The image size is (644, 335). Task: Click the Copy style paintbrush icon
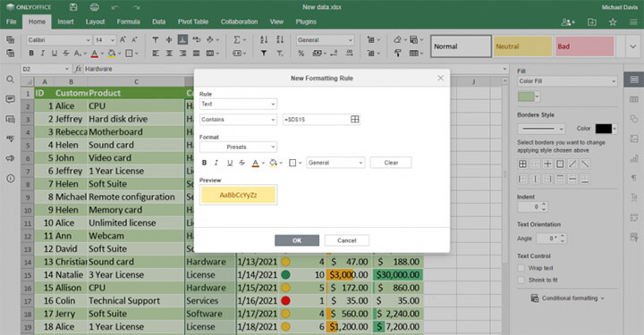tap(397, 54)
